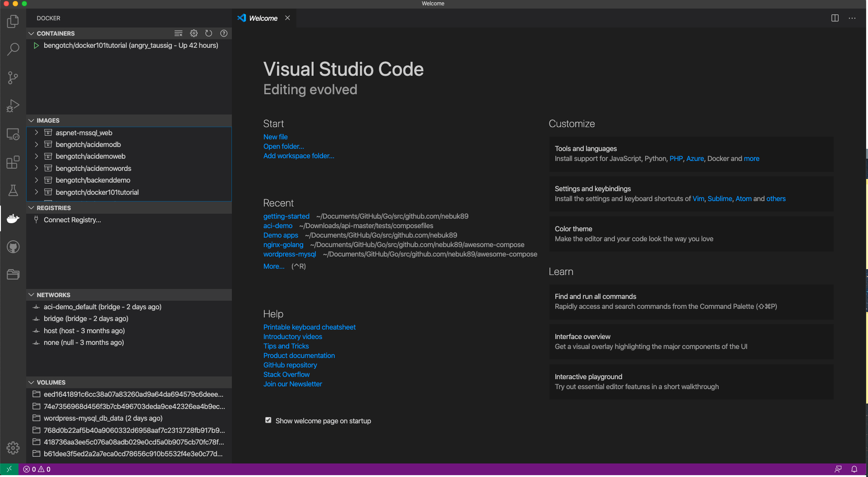Open the Extensions view
868x477 pixels.
click(x=13, y=162)
